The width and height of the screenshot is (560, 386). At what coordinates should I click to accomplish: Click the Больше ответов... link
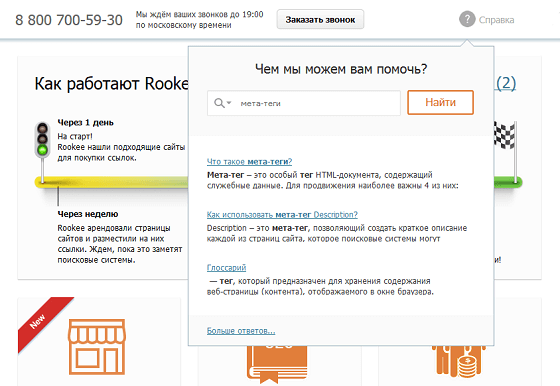[241, 331]
